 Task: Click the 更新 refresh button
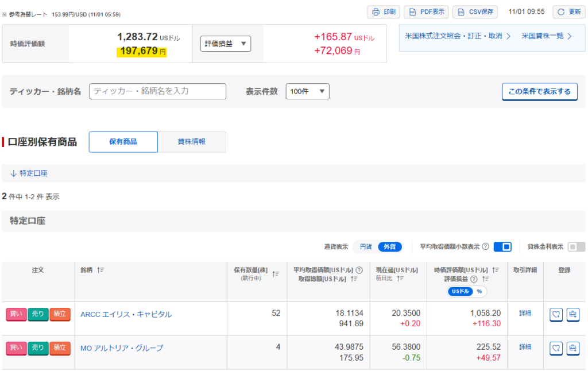[568, 12]
